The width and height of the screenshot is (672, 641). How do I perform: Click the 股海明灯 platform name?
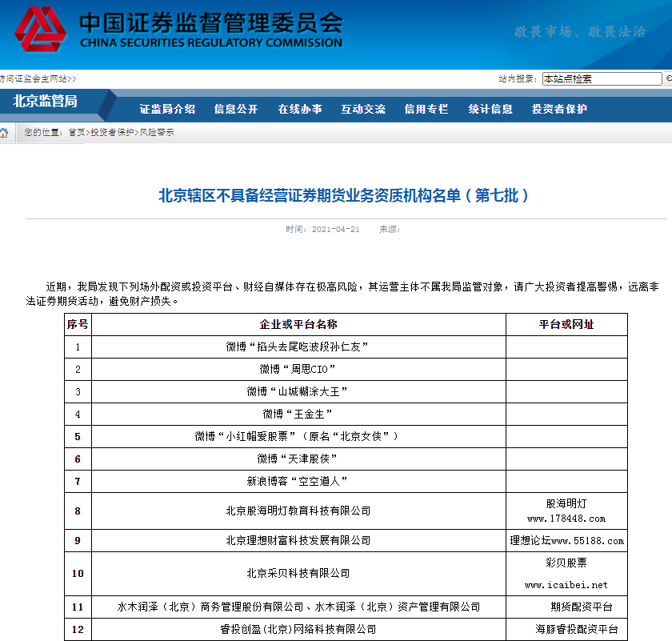point(566,504)
